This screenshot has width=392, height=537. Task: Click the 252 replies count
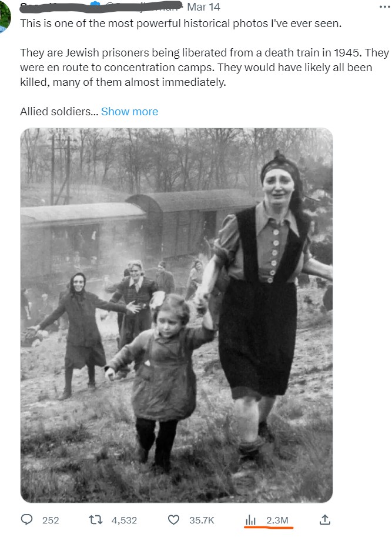[51, 520]
